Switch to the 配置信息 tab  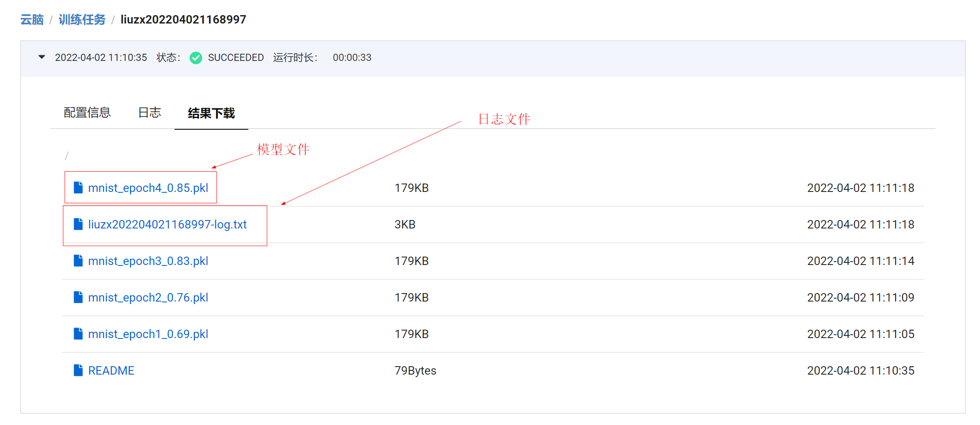pos(87,113)
